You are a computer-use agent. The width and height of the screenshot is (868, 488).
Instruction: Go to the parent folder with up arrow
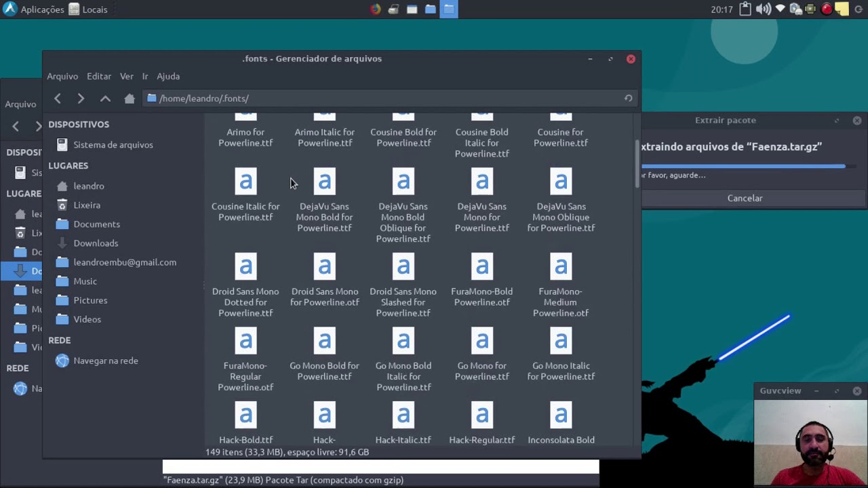click(x=105, y=98)
